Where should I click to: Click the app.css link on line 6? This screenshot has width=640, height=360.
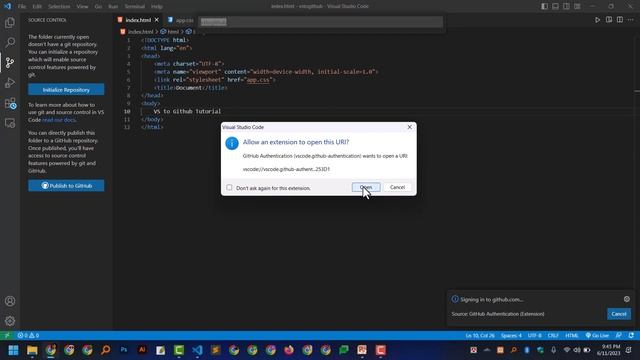coord(258,80)
